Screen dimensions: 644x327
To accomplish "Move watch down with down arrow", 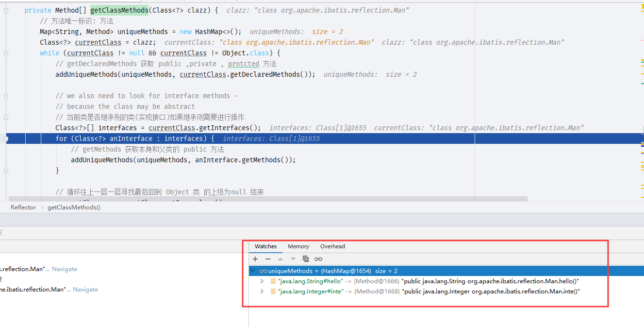I will click(293, 259).
